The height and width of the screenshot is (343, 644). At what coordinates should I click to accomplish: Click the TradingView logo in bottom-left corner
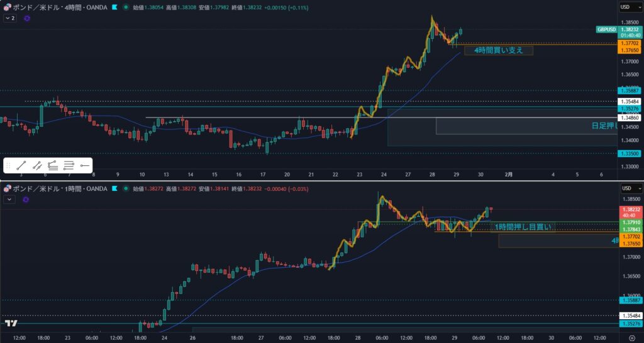pos(11,324)
